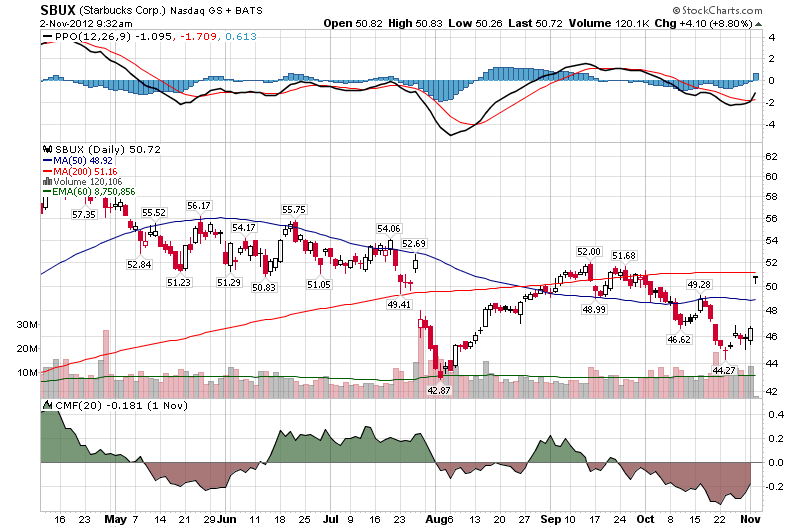
Task: Click the Volume 120.1K quote value
Action: point(609,23)
